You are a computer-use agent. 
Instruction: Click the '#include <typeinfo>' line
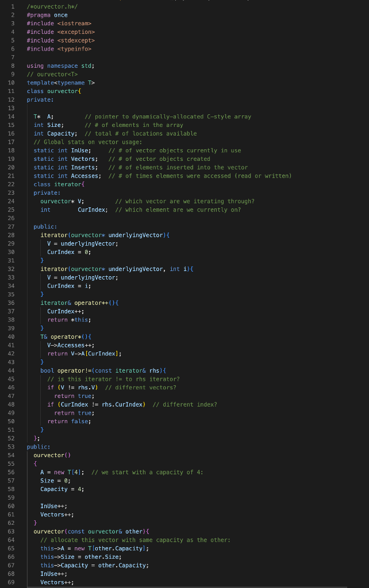click(59, 49)
